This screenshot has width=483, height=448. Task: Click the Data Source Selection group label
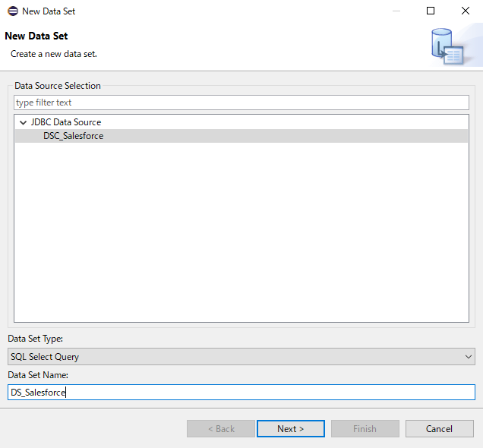58,86
